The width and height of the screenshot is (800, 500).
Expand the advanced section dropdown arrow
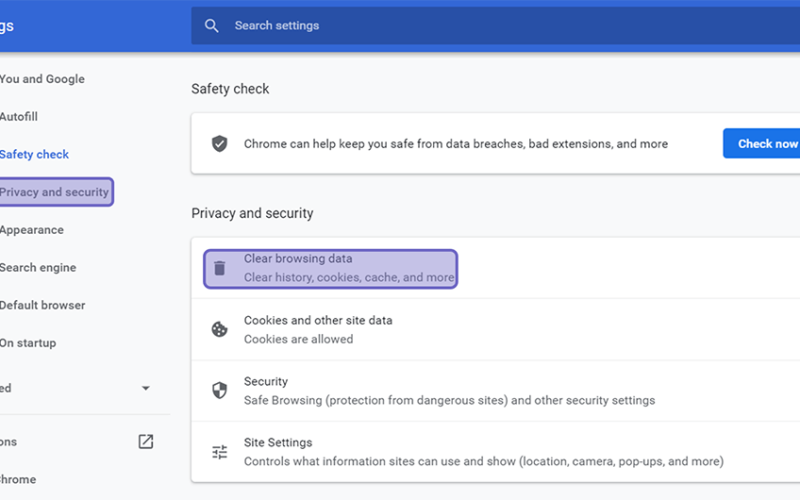pyautogui.click(x=145, y=388)
